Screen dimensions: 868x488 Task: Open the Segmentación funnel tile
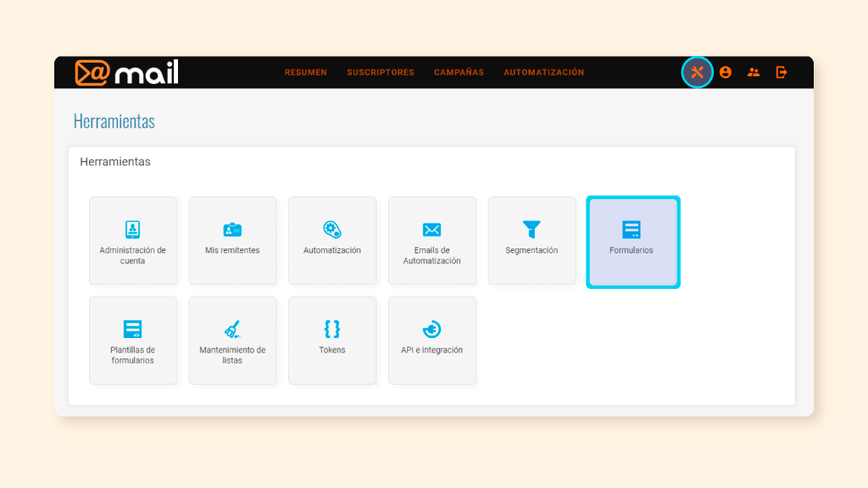(x=531, y=241)
